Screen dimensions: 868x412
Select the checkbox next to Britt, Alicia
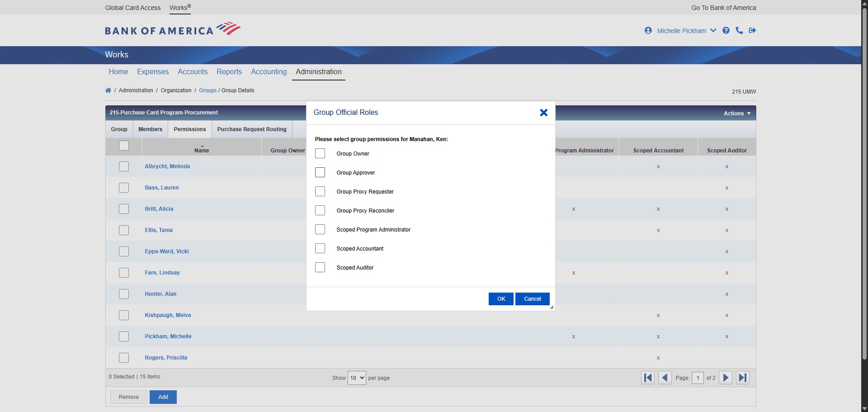(123, 208)
